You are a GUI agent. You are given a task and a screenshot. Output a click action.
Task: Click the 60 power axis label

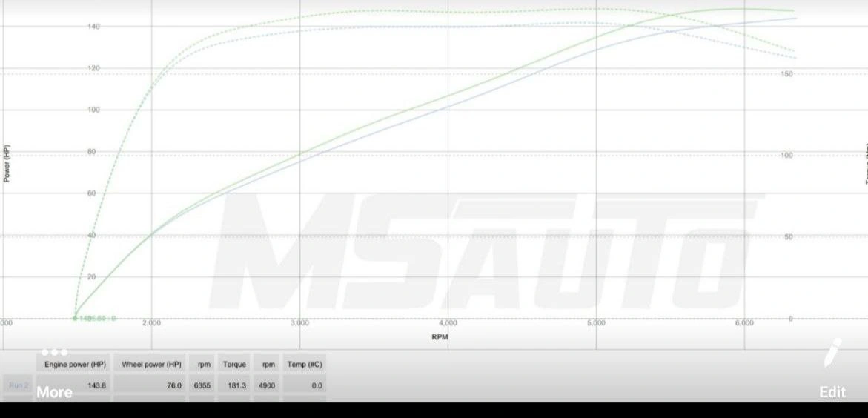click(x=92, y=193)
